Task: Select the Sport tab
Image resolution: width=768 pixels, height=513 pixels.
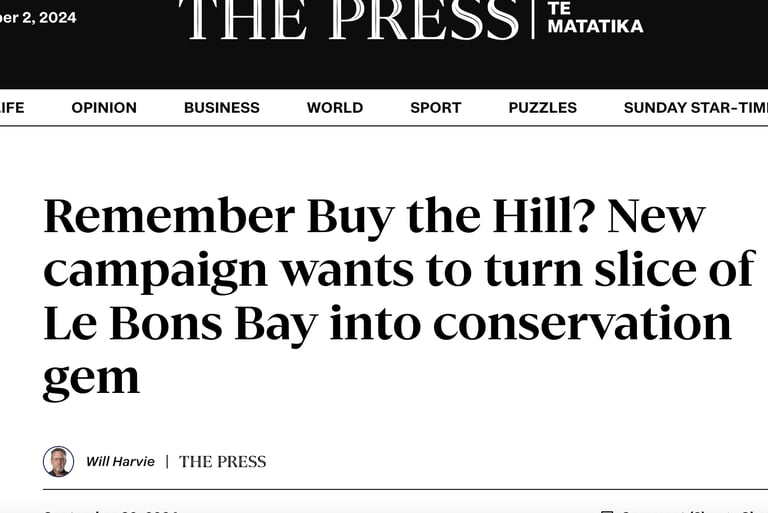Action: [435, 108]
